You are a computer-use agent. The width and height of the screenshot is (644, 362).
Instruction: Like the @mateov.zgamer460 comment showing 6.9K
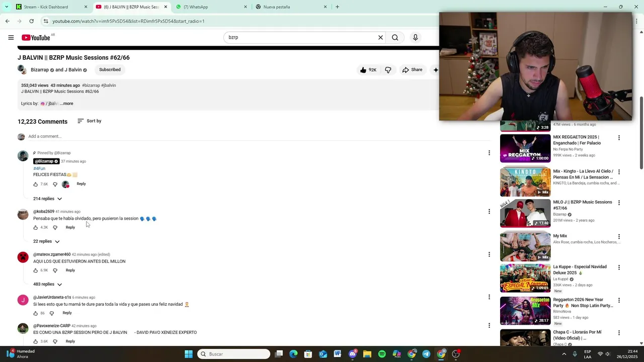tap(36, 270)
